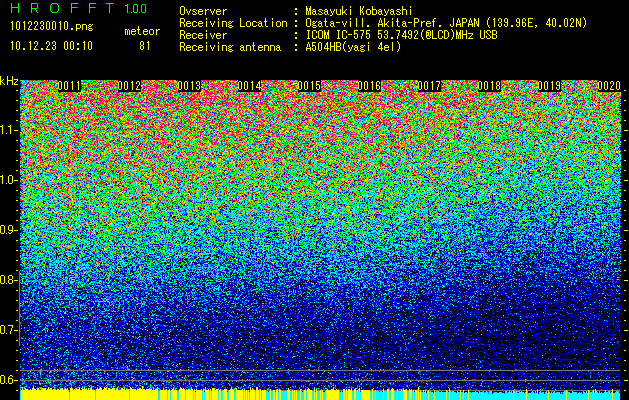Click the 0016 time marker

pyautogui.click(x=369, y=86)
